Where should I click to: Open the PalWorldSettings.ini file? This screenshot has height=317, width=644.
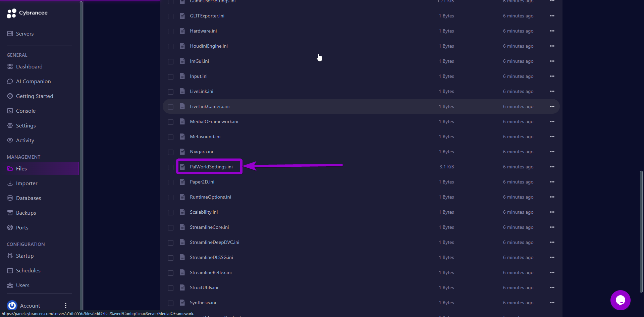(x=211, y=167)
